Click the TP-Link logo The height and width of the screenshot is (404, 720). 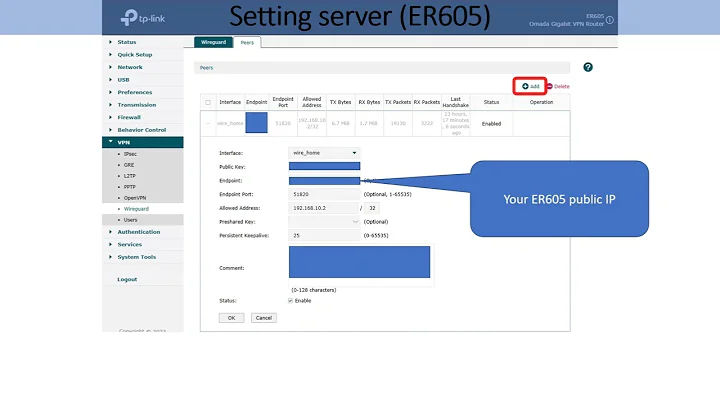coord(142,18)
